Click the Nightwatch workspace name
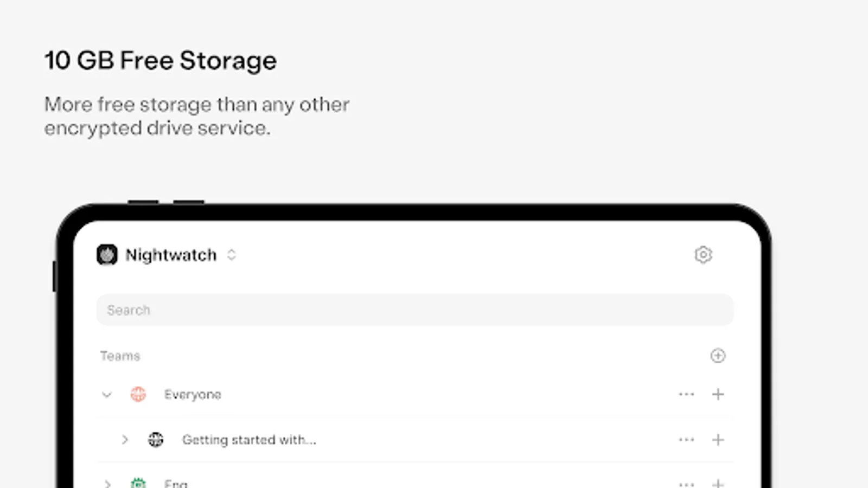 click(171, 255)
